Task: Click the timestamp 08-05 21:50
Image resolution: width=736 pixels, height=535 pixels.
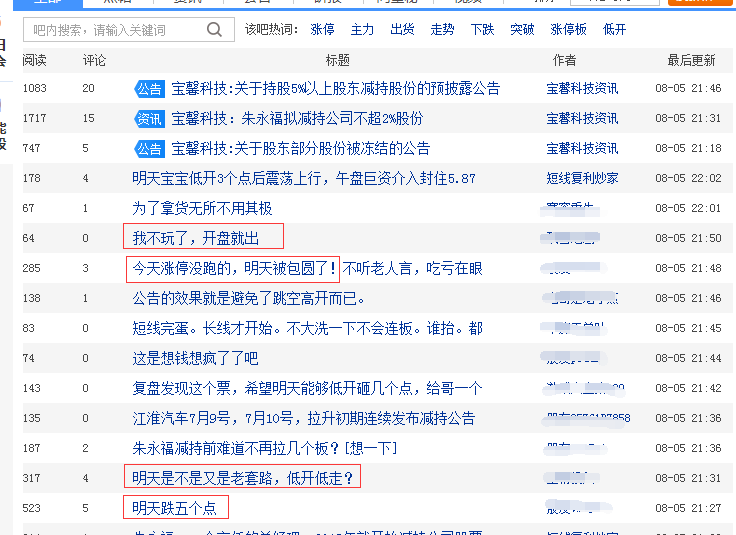Action: point(688,238)
